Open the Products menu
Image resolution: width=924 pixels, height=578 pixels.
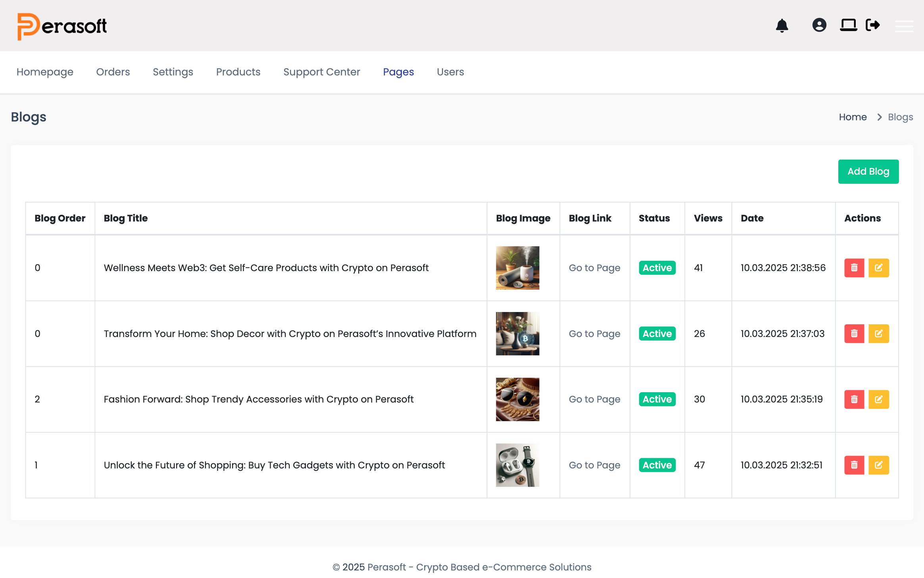(238, 72)
